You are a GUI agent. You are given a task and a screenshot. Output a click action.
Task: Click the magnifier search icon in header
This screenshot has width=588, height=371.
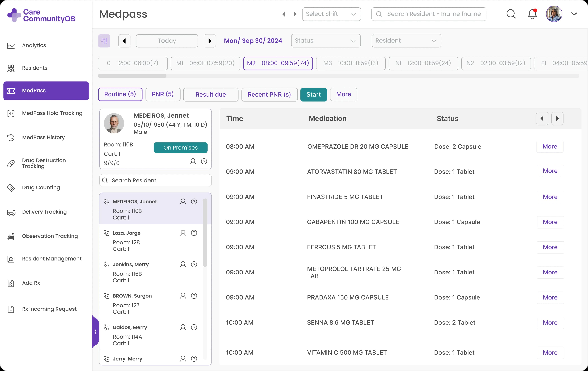pyautogui.click(x=511, y=14)
